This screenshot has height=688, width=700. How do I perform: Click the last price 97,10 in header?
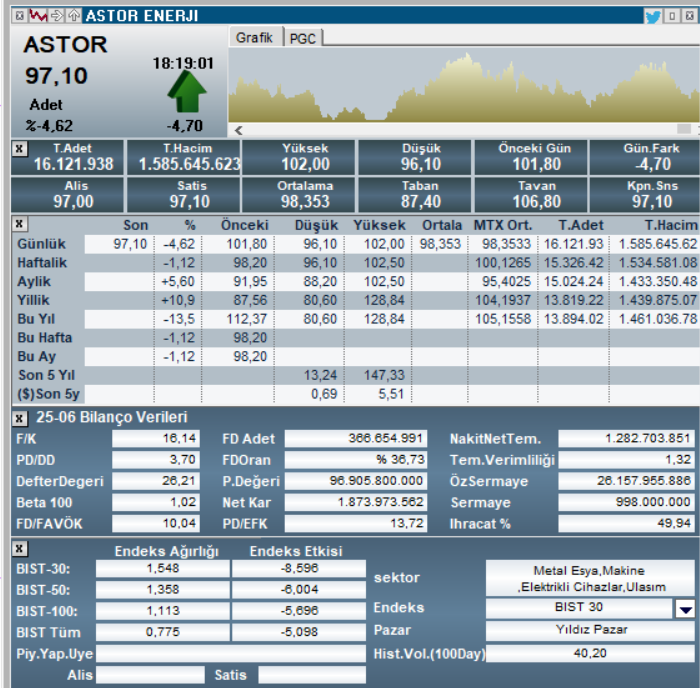(56, 75)
